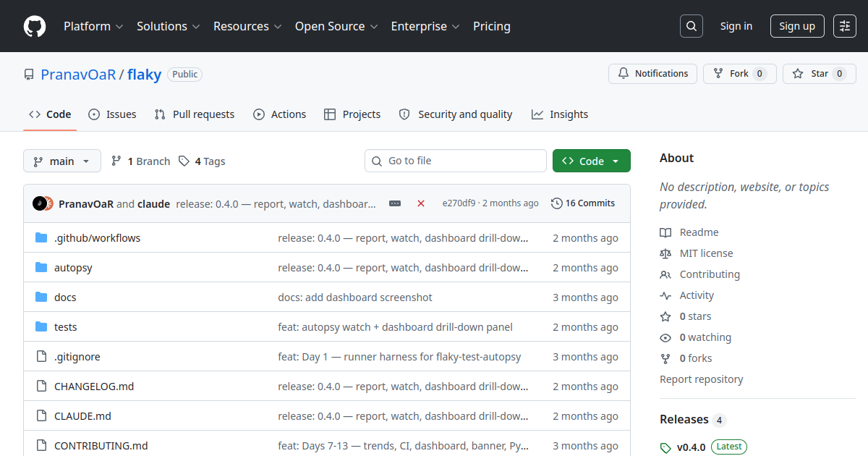
Task: Click the Sign up button
Action: [x=797, y=26]
